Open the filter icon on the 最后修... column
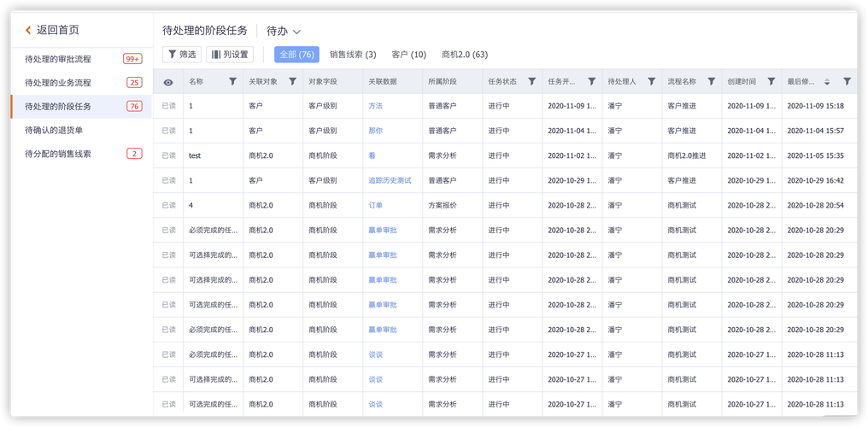 coord(847,81)
